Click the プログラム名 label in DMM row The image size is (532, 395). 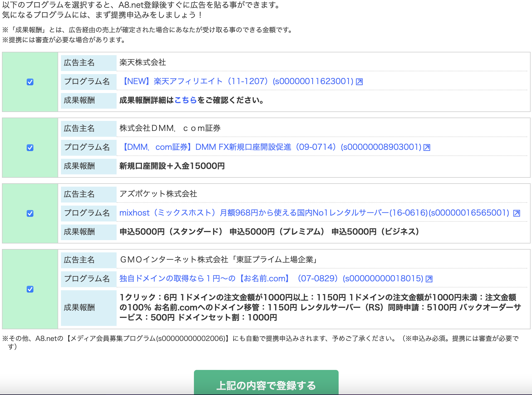click(x=88, y=147)
